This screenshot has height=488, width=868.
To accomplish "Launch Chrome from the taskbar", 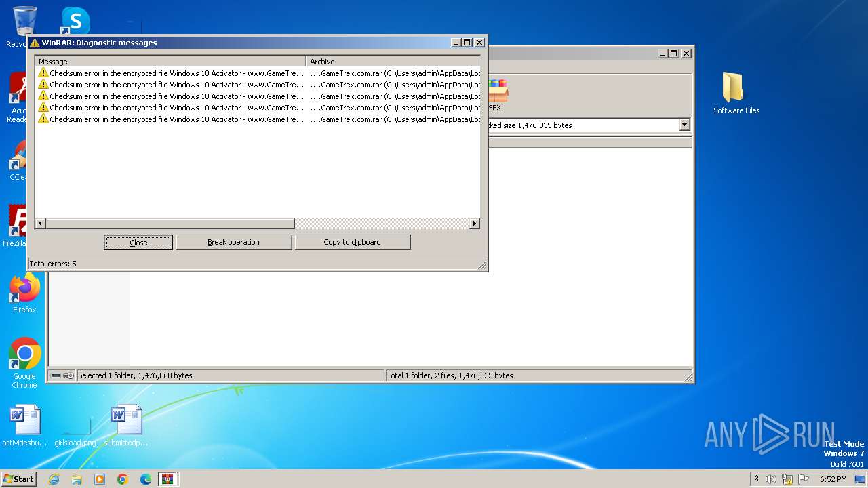I will (123, 479).
